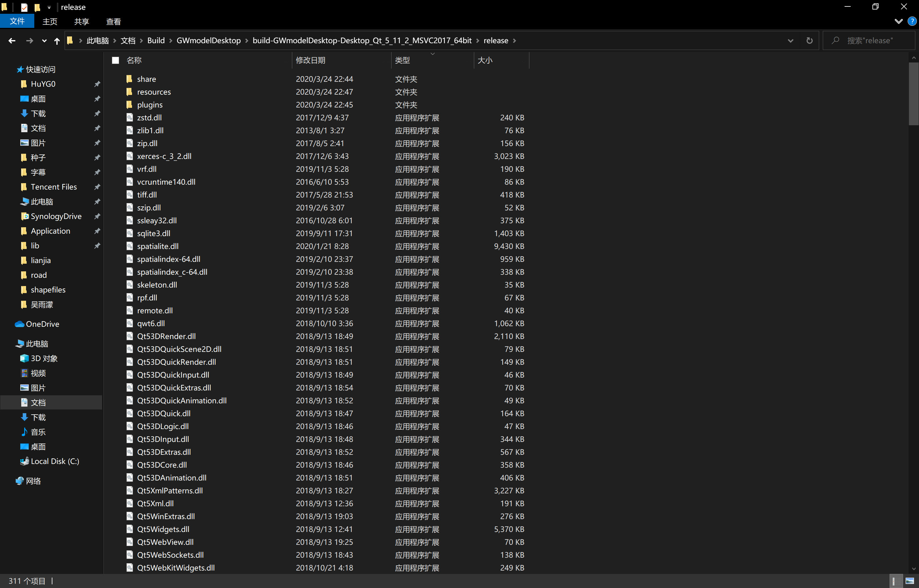Open the recent locations dropdown arrow
This screenshot has width=919, height=588.
(44, 40)
